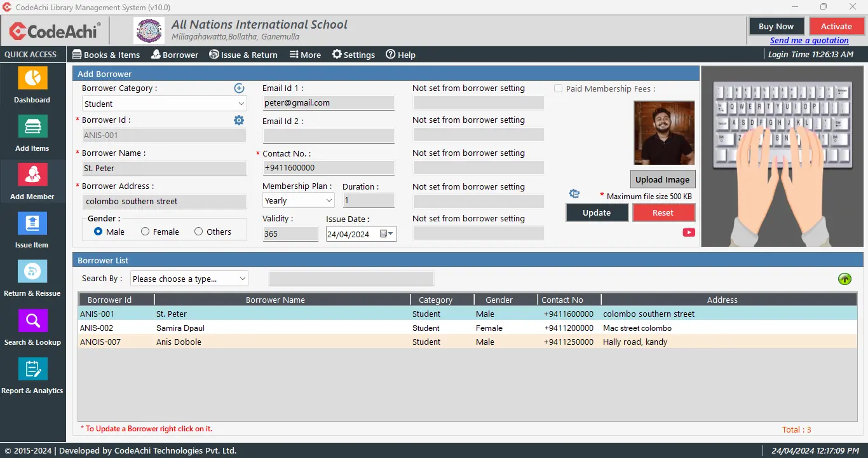Open Search & Lookup sidebar icon

[32, 321]
